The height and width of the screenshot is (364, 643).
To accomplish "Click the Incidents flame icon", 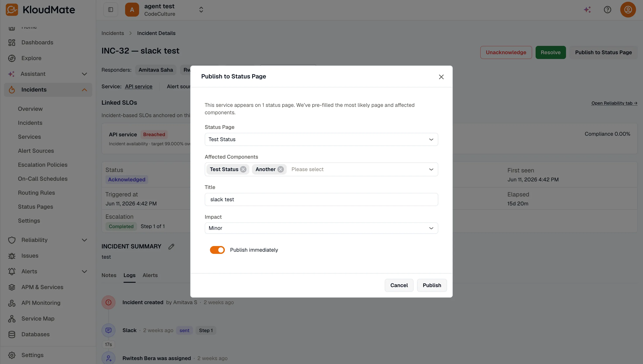I will coord(12,90).
